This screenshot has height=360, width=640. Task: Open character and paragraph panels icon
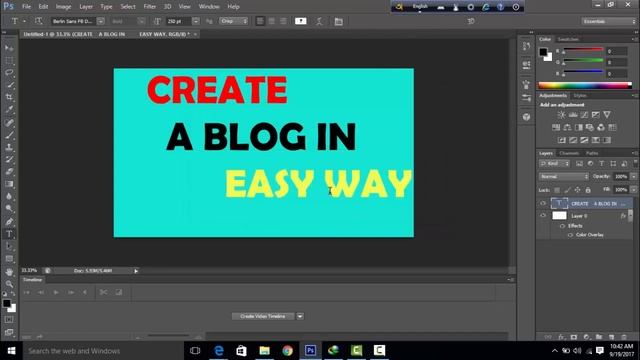tap(338, 21)
